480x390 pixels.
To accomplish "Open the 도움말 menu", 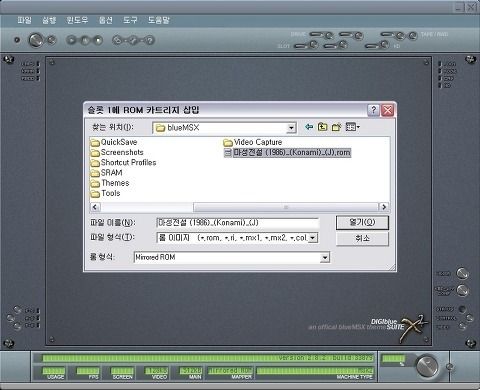I will [x=159, y=20].
